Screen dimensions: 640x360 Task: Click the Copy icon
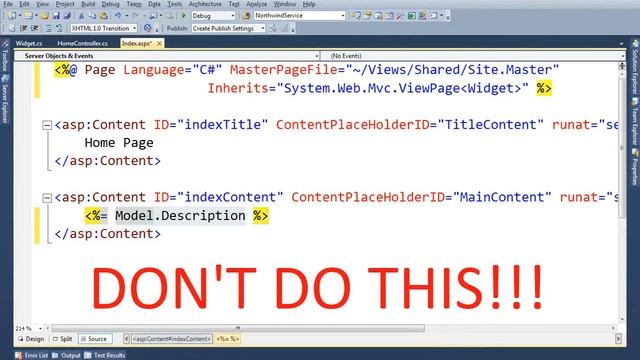click(93, 16)
